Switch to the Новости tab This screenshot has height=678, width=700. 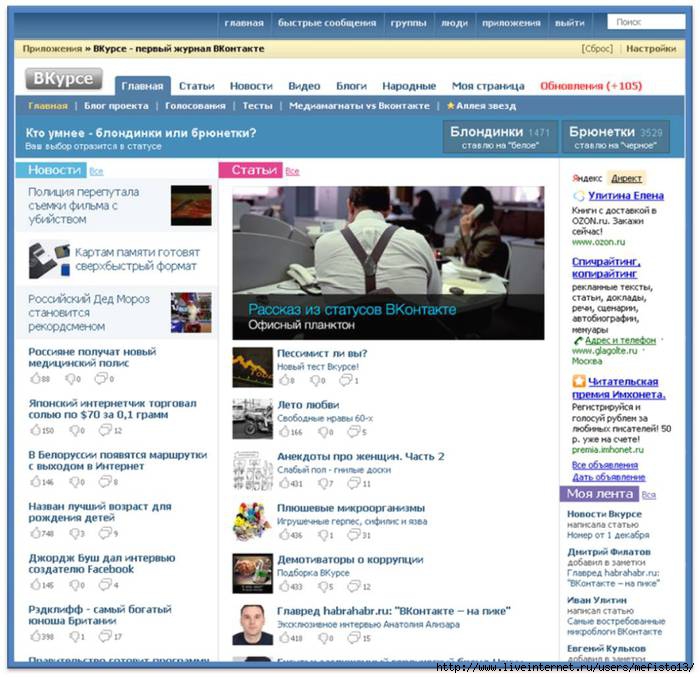[x=251, y=86]
